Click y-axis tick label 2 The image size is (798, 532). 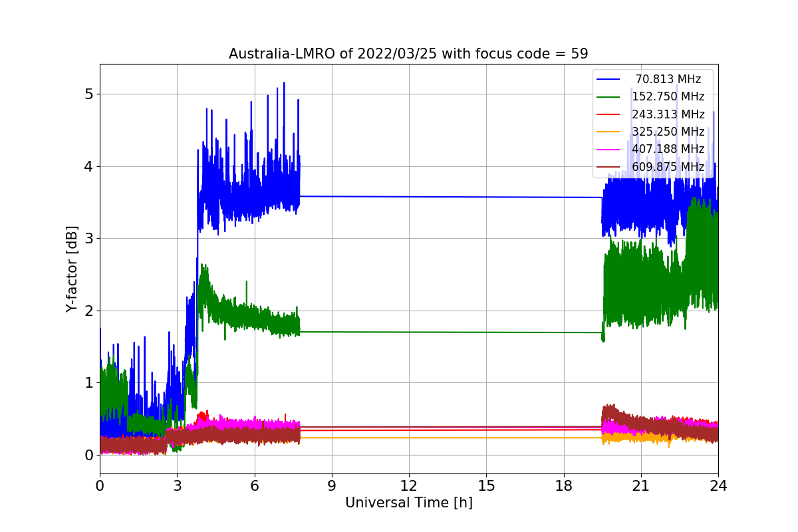tap(88, 311)
